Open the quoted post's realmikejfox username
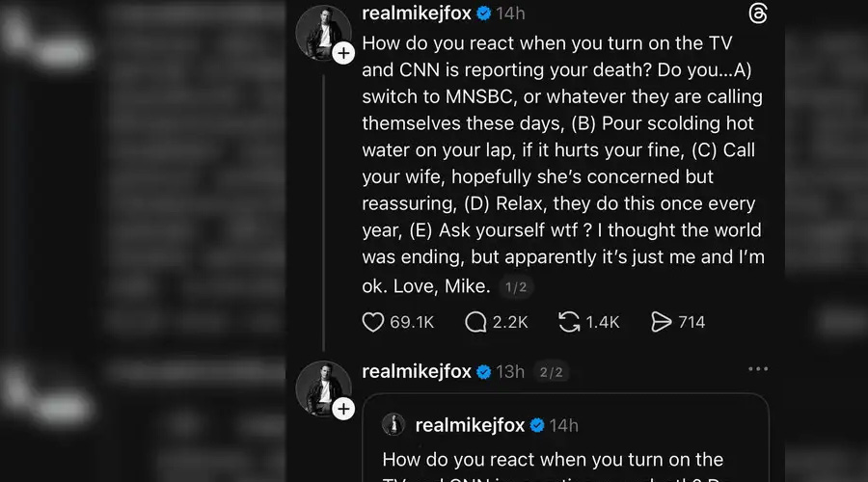Viewport: 868px width, 482px height. point(470,424)
